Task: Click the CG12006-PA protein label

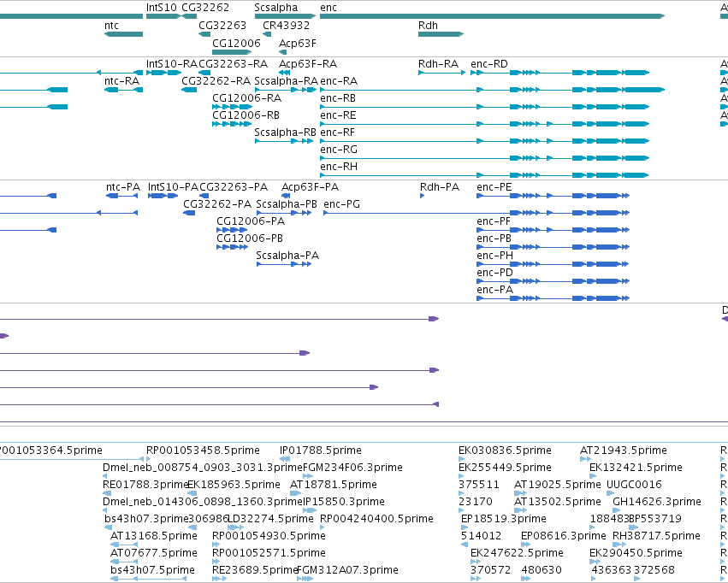Action: click(251, 221)
